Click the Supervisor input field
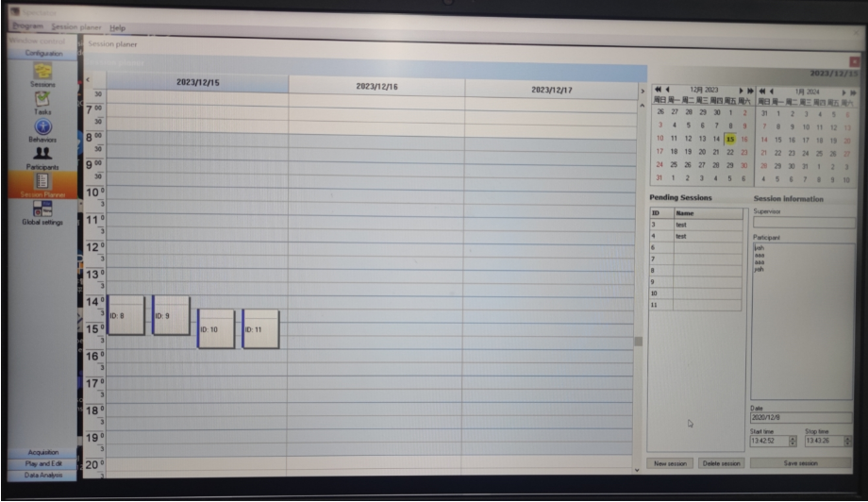The width and height of the screenshot is (868, 502). (801, 224)
